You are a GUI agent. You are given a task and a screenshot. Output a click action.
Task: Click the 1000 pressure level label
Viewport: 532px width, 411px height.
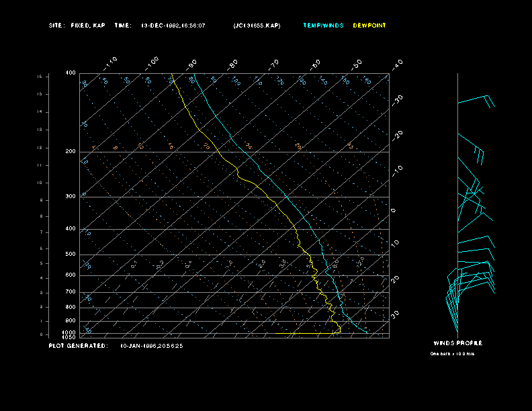[x=70, y=332]
